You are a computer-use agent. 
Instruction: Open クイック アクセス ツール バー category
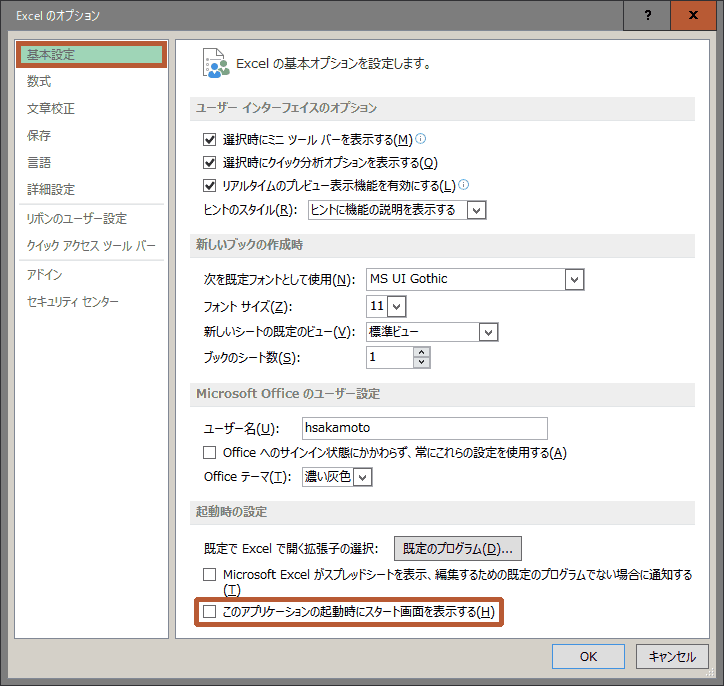91,246
